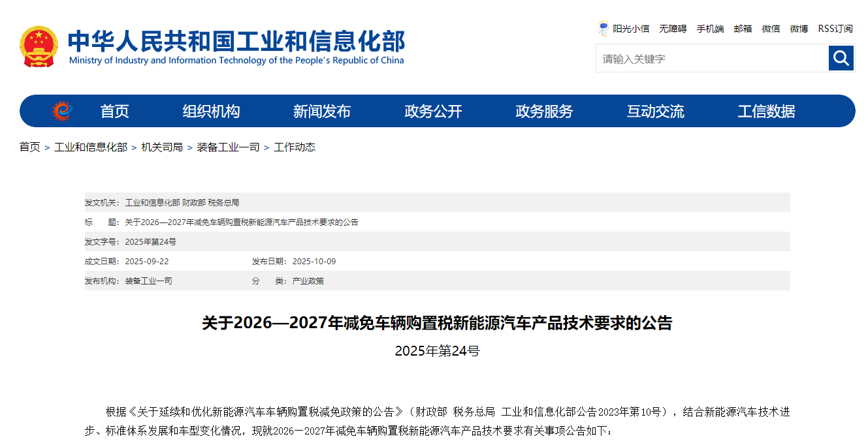Open the 阳光小信 robot assistant

click(x=624, y=29)
